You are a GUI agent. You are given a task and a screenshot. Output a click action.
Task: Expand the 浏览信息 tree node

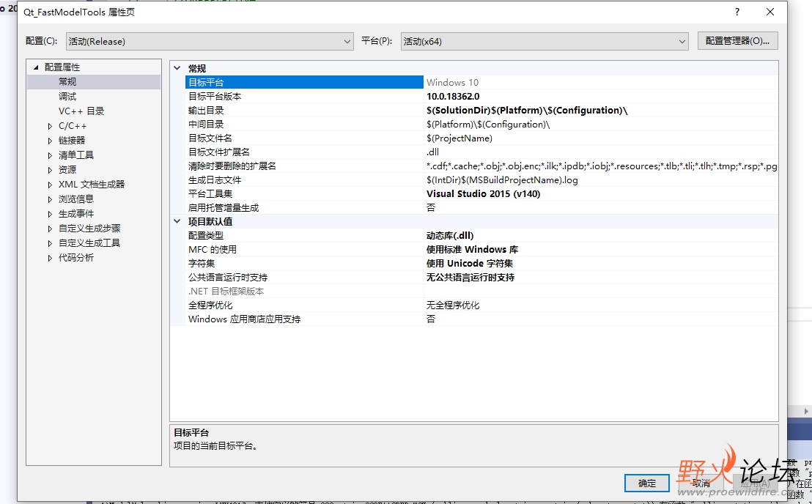pyautogui.click(x=50, y=199)
